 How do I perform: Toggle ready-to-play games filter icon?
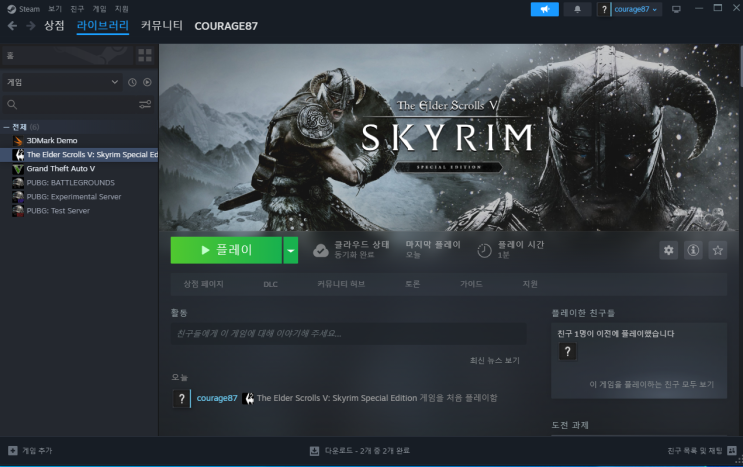pyautogui.click(x=147, y=82)
